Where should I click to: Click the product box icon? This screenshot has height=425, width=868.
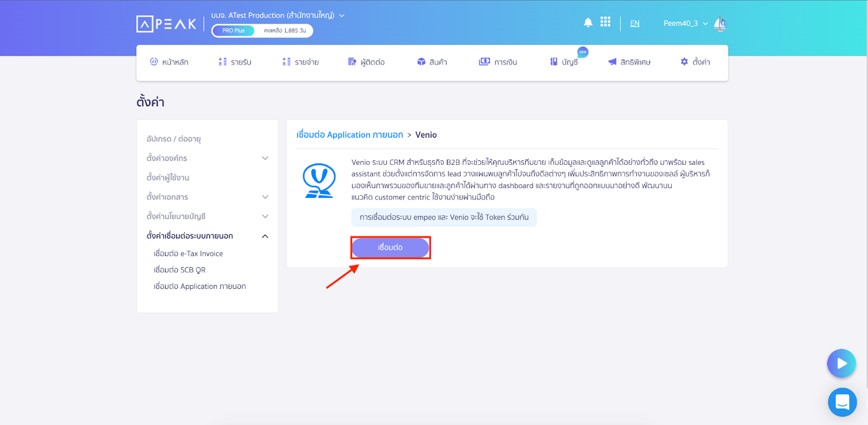421,62
